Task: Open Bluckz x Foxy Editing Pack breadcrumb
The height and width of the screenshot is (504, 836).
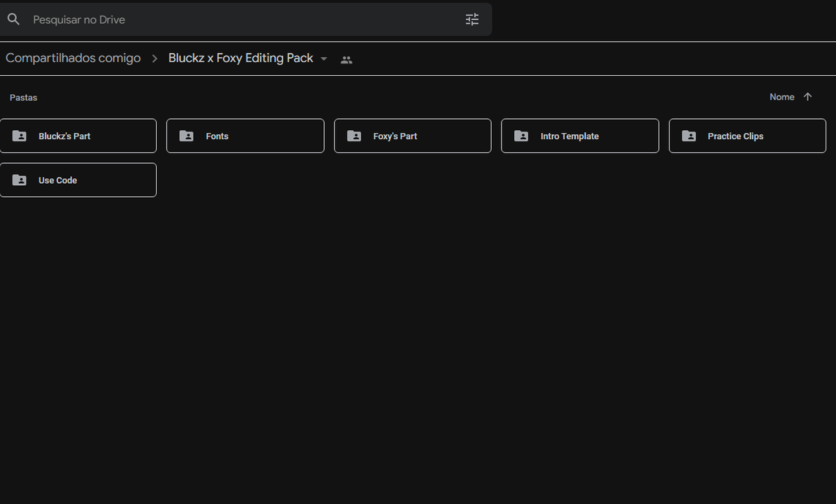Action: (241, 58)
